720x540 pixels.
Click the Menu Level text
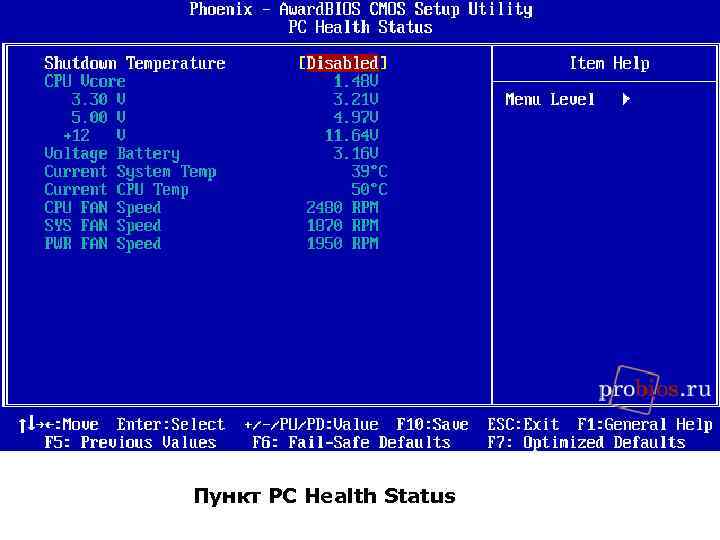[x=550, y=99]
